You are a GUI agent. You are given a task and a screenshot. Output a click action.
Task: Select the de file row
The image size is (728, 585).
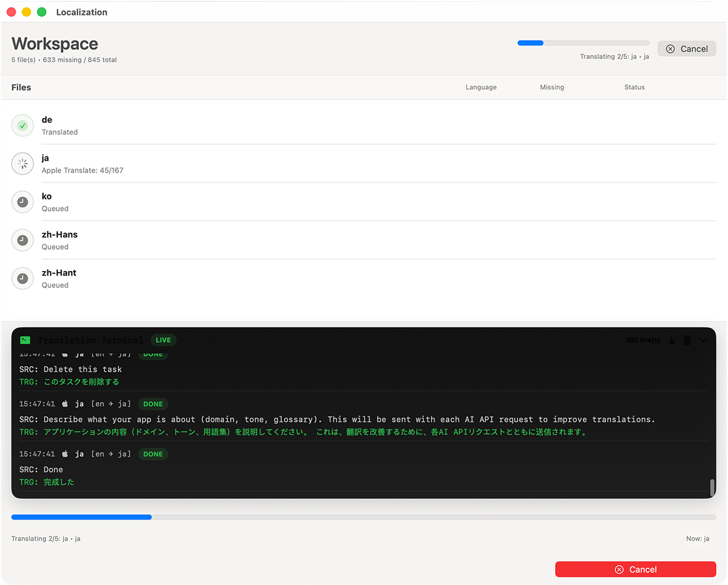point(364,125)
